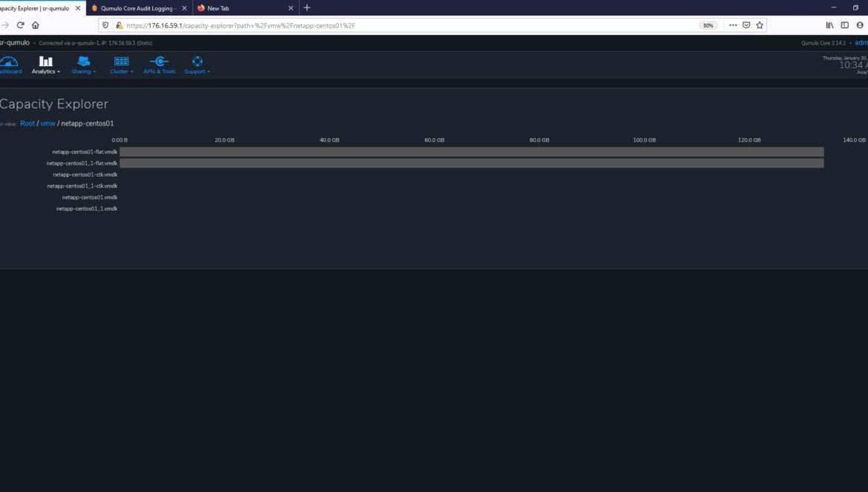
Task: Bookmark this page with star
Action: pyautogui.click(x=760, y=25)
